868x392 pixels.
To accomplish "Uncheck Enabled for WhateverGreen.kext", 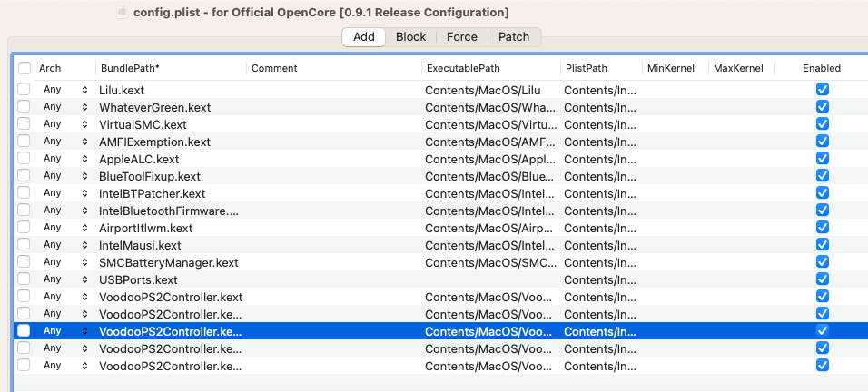I will (x=823, y=107).
